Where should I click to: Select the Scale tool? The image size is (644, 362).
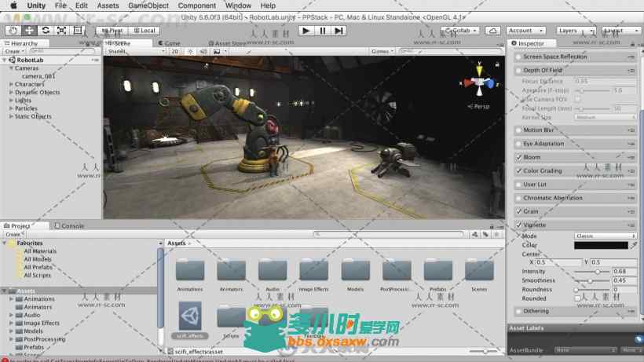click(x=61, y=31)
